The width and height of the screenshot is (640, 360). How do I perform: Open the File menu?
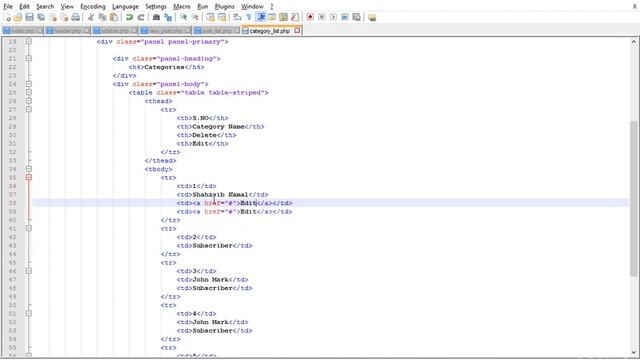point(8,7)
